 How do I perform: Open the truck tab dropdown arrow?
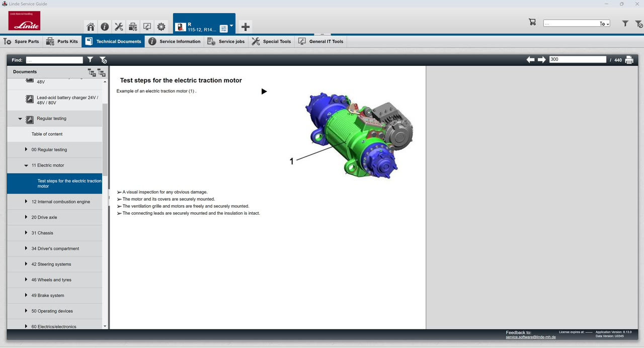pos(231,26)
